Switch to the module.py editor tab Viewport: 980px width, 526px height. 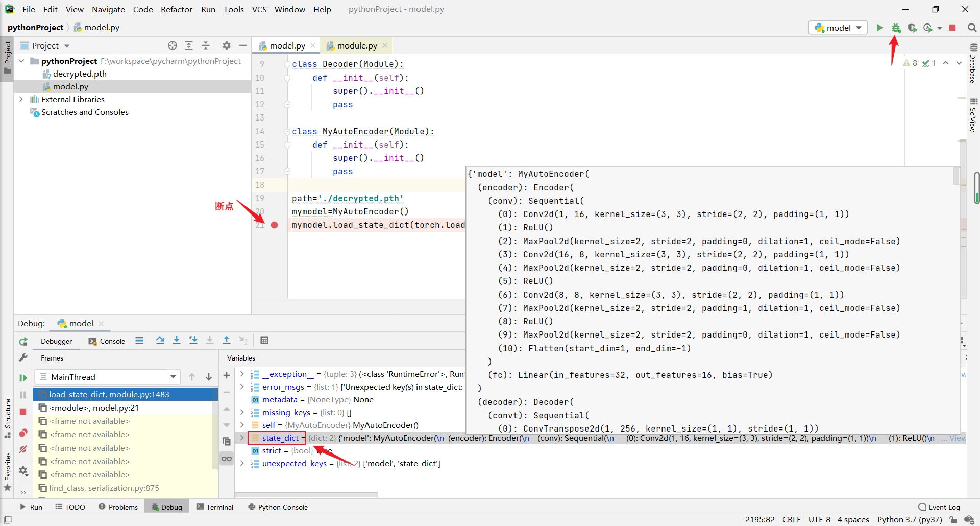pyautogui.click(x=357, y=45)
